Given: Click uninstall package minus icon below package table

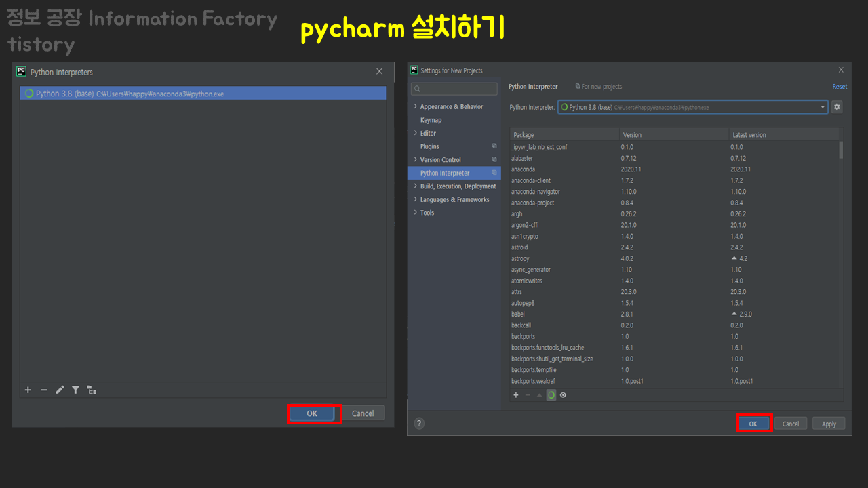Looking at the screenshot, I should point(528,394).
